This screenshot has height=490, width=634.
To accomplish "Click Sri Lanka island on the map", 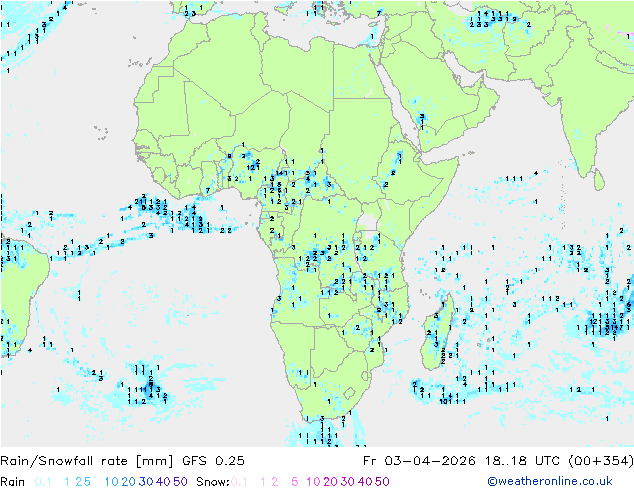I will pos(599,179).
